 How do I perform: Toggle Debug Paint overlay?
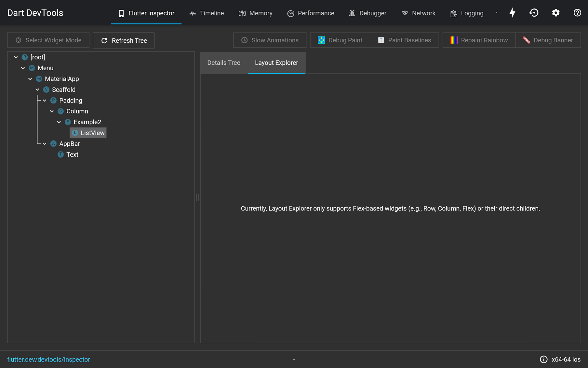point(340,40)
